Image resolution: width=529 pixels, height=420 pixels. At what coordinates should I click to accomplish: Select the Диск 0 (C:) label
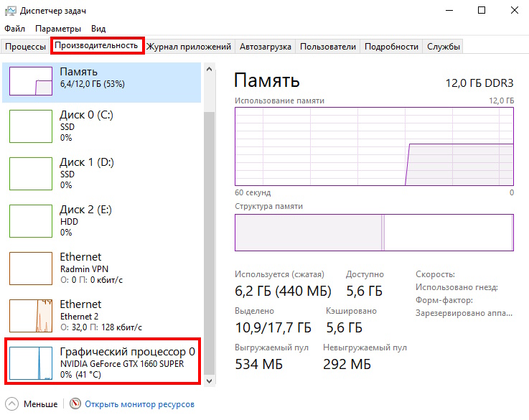(86, 115)
